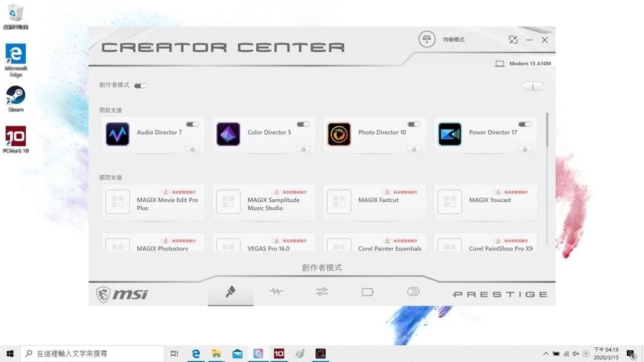Click the Corel Painter Essentials label
The width and height of the screenshot is (644, 362).
pos(390,248)
